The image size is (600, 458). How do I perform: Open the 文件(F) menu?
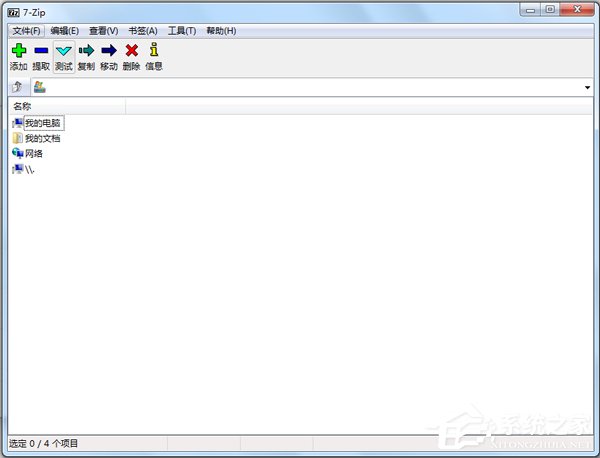click(x=26, y=31)
